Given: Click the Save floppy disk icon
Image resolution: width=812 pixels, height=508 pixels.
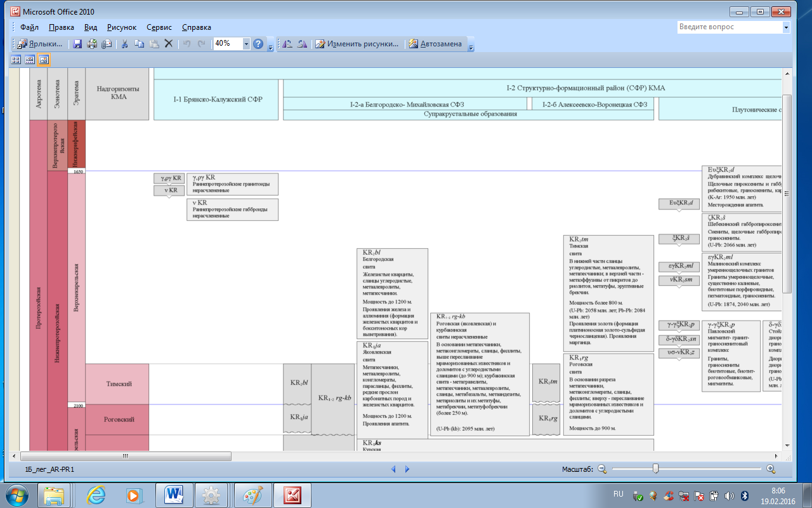Looking at the screenshot, I should click(x=77, y=44).
